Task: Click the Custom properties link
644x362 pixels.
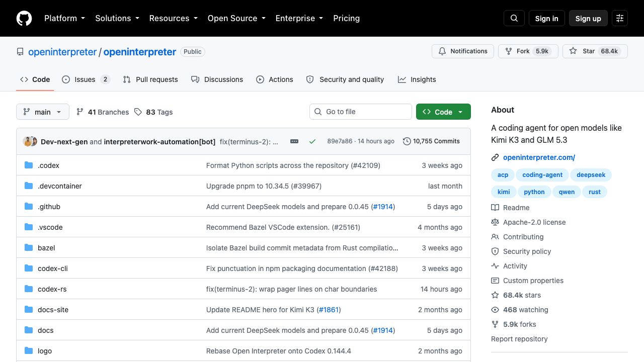Action: click(x=533, y=281)
